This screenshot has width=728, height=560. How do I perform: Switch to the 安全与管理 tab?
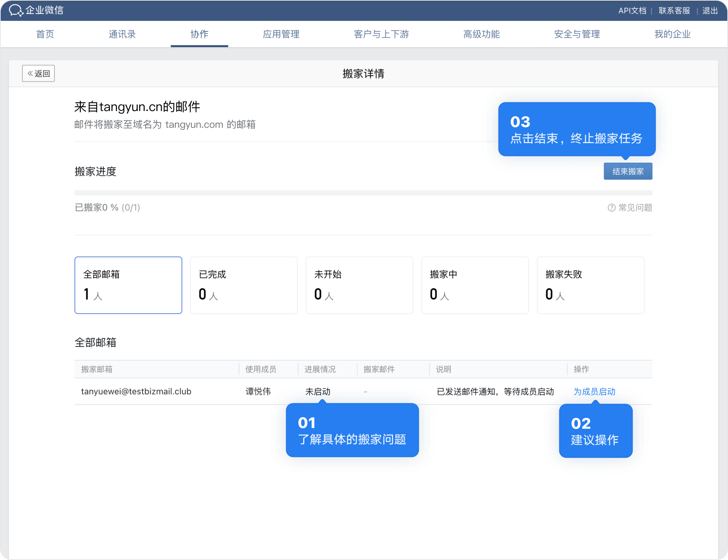[x=577, y=34]
